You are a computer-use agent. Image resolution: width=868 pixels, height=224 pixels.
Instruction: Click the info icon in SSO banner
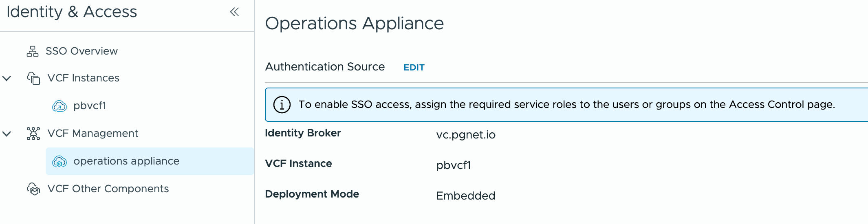pos(282,105)
